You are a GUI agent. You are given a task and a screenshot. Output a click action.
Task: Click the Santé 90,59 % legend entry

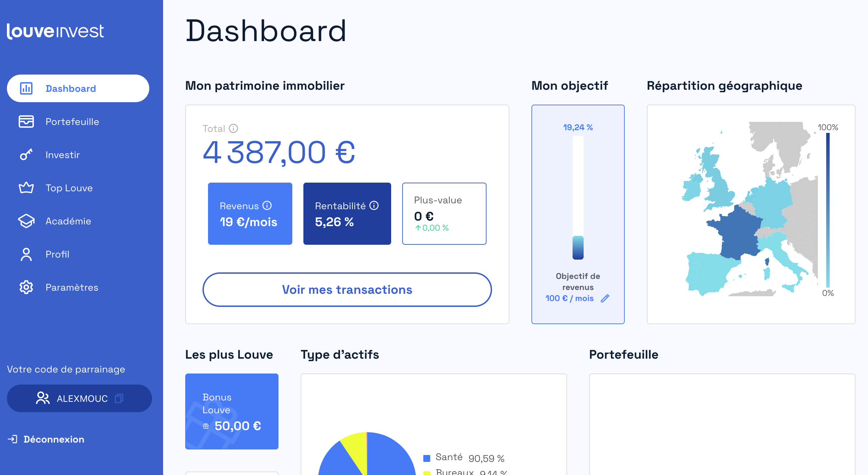coord(464,458)
